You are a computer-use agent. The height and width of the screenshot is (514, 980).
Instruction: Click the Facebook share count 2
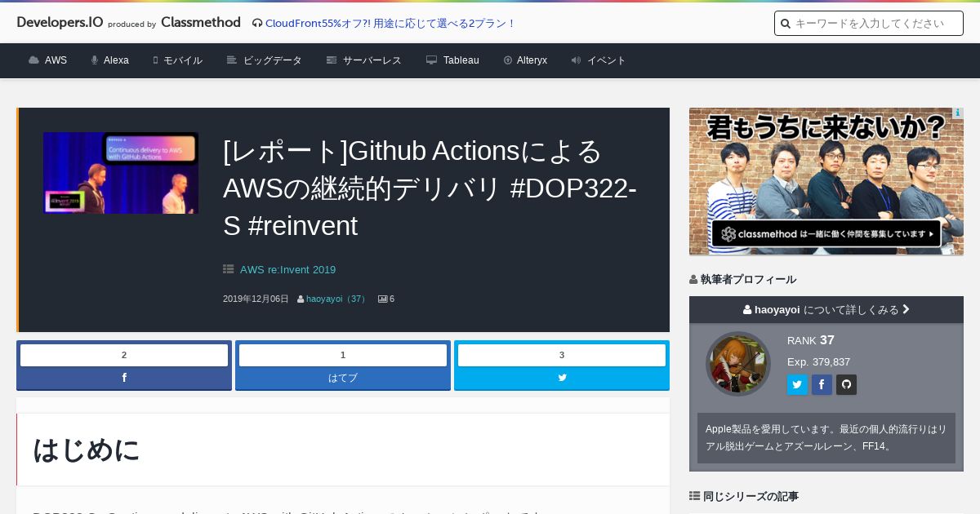124,355
